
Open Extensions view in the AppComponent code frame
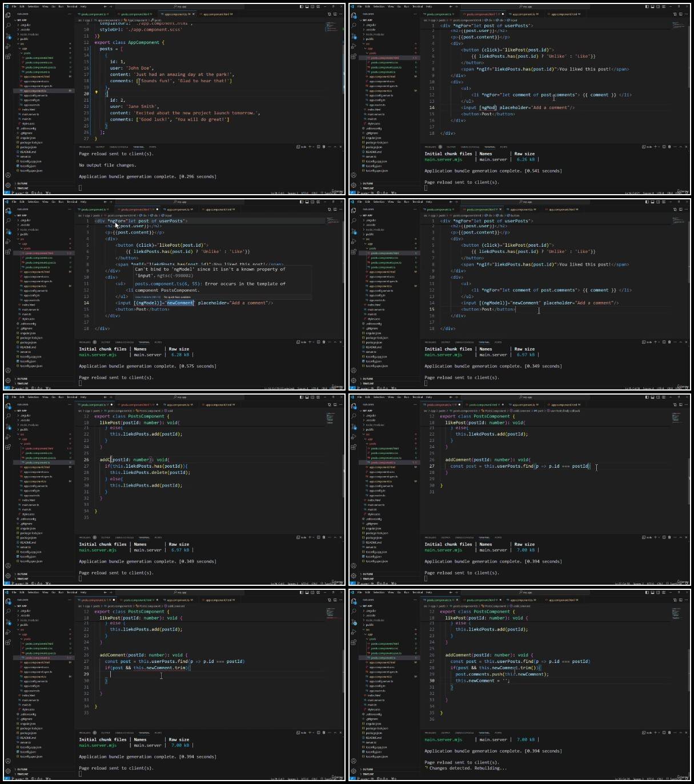pyautogui.click(x=8, y=56)
